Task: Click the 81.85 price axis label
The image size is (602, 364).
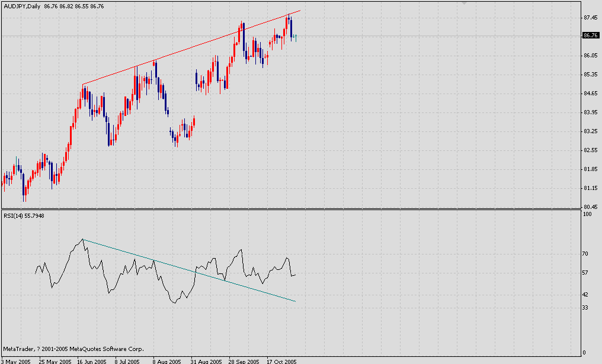Action: point(591,169)
